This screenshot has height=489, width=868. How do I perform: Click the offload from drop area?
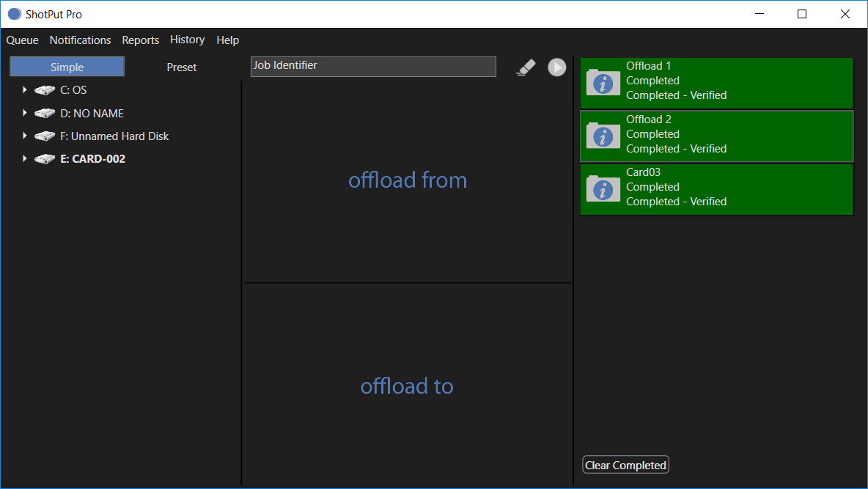(408, 181)
